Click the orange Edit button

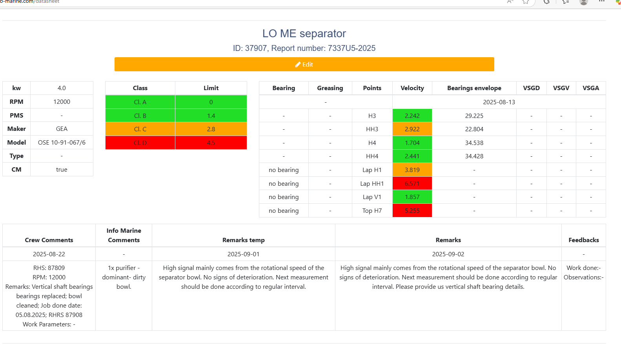(304, 64)
